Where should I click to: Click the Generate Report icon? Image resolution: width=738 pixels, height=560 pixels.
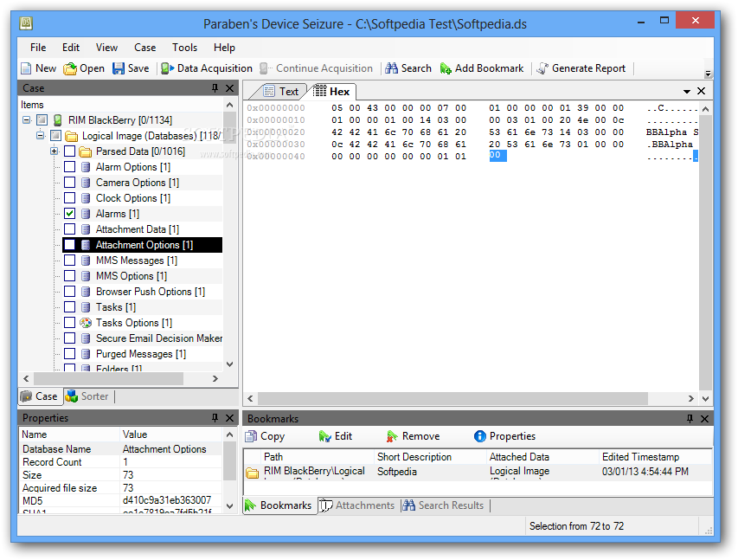(542, 68)
